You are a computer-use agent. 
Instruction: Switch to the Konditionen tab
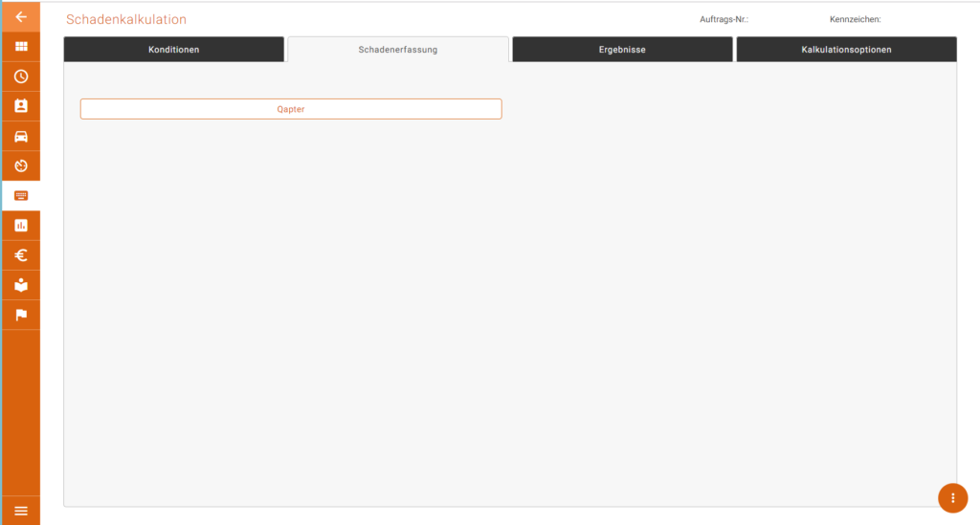[174, 50]
